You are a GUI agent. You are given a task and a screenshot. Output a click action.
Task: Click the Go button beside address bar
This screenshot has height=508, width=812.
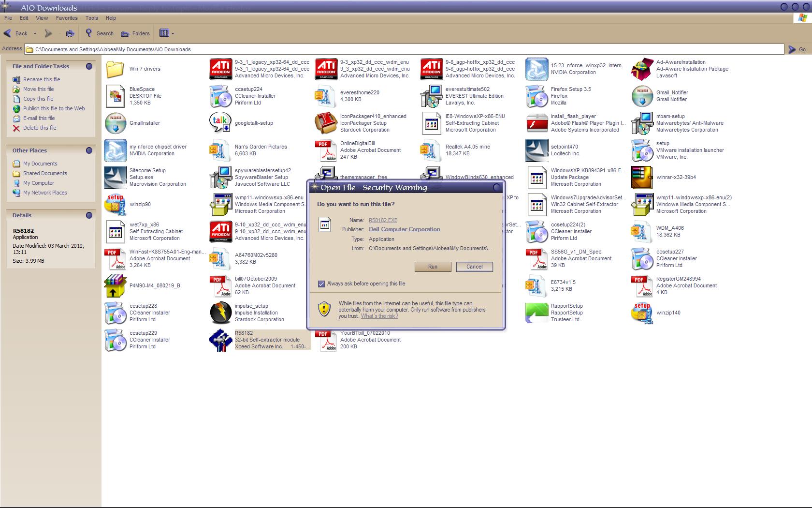[x=797, y=49]
